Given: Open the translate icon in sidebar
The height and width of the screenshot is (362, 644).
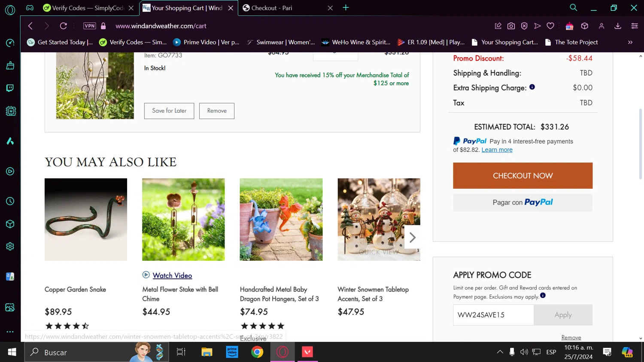Looking at the screenshot, I should tap(10, 277).
